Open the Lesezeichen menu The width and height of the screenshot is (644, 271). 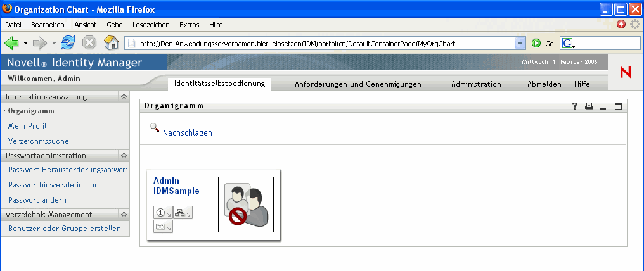151,25
